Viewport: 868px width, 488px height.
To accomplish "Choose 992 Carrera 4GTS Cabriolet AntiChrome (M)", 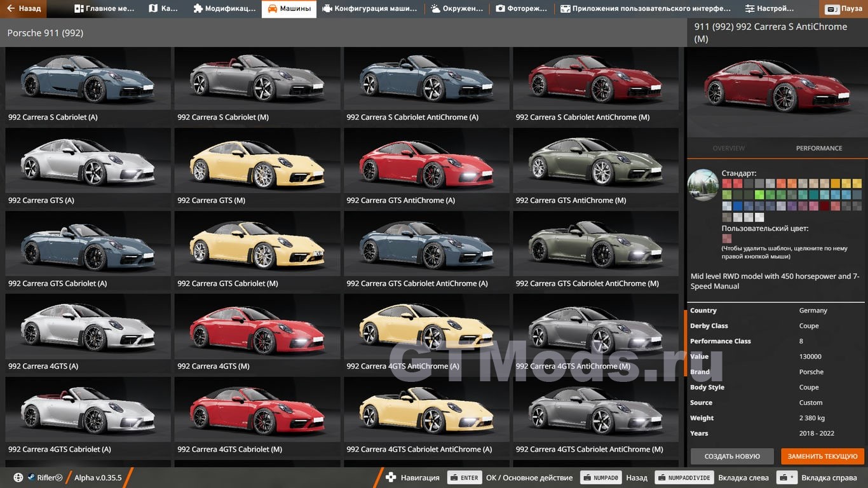I will [596, 417].
